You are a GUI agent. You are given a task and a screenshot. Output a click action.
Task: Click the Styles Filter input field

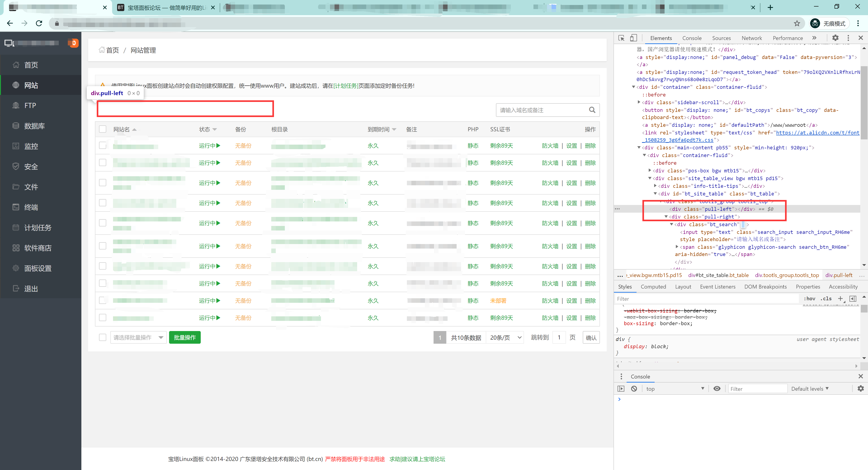707,298
